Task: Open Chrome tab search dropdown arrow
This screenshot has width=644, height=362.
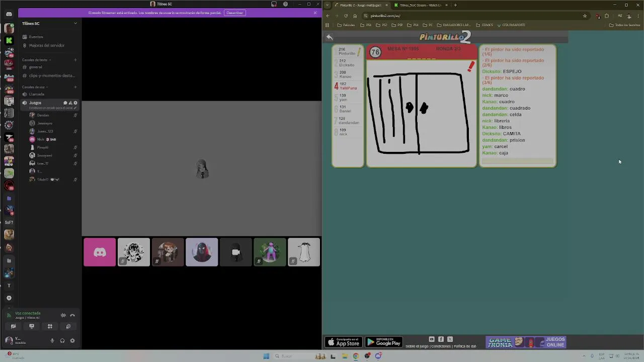Action: click(328, 5)
